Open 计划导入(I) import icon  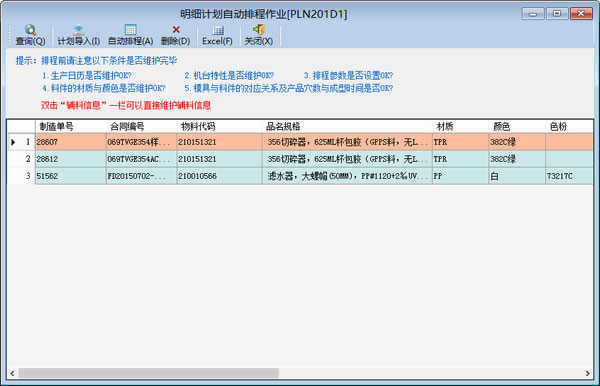pos(78,30)
